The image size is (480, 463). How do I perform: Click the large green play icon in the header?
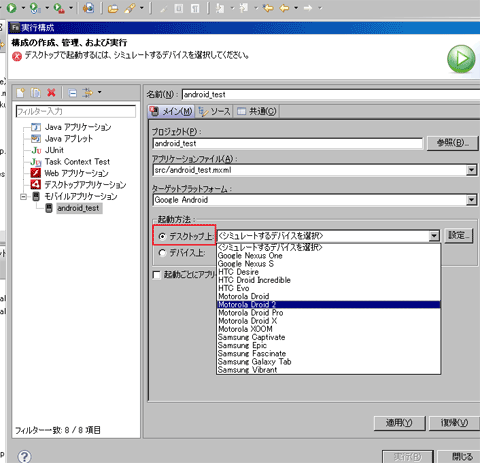tap(461, 59)
